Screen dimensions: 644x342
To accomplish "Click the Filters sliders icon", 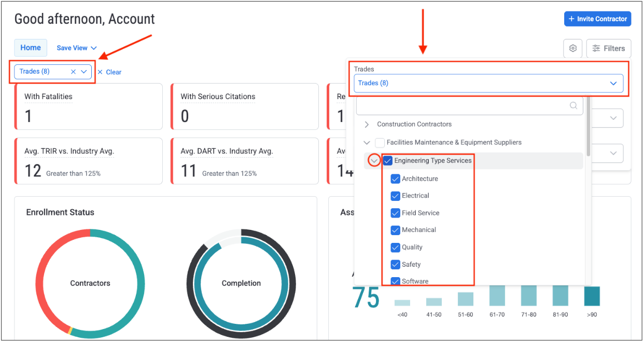I will click(x=596, y=48).
